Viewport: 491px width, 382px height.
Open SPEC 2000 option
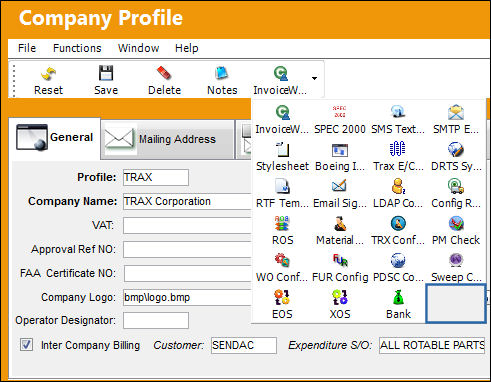(340, 119)
